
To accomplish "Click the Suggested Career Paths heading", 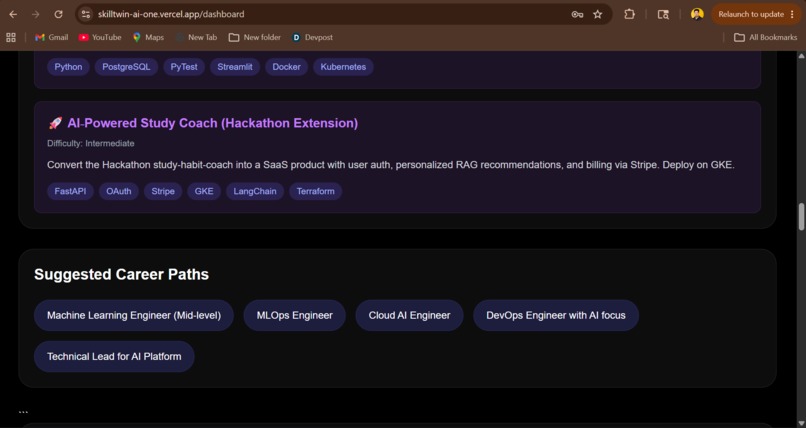I will 121,274.
